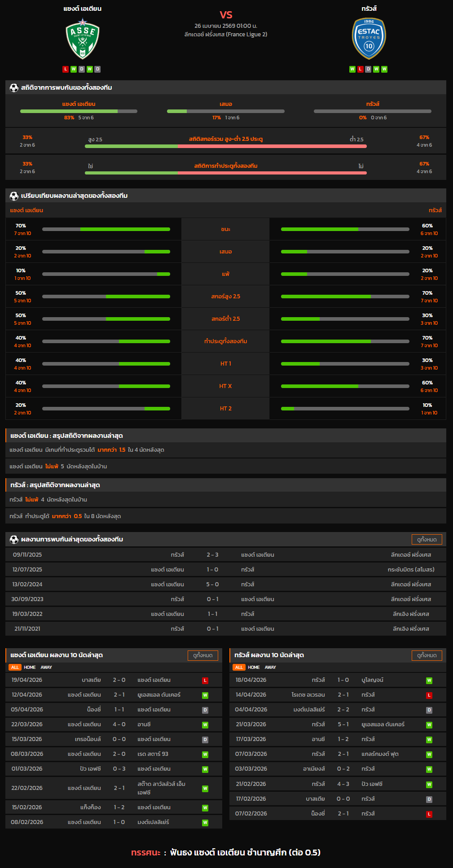
Task: Click grey D badge on 17/02/2026 Bastia match
Action: [x=429, y=799]
